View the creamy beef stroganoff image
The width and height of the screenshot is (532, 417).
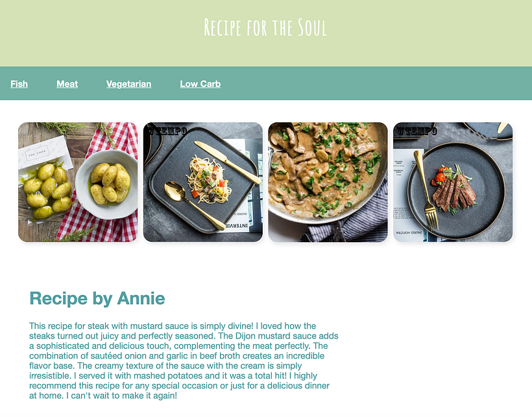click(x=328, y=182)
